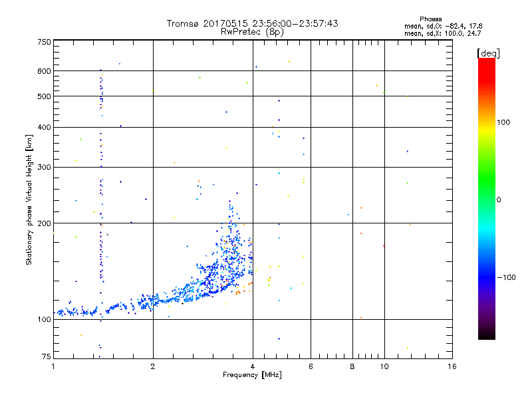
Task: Click the black bottom of the phase colorbar
Action: click(x=487, y=334)
